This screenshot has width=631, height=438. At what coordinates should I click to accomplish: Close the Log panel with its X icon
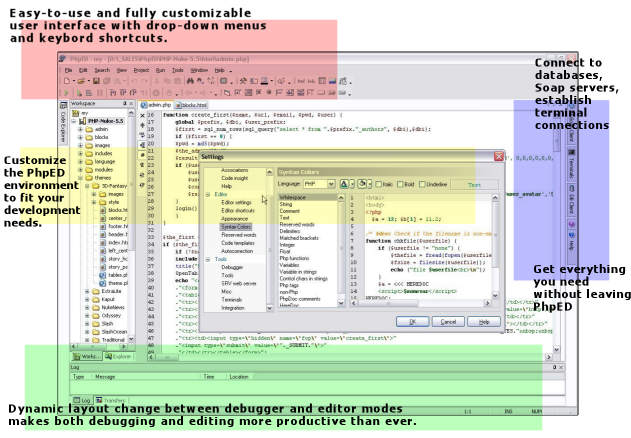(561, 367)
